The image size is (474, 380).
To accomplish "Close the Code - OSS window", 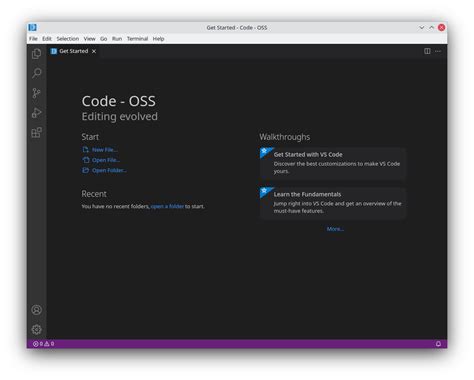I will coord(441,27).
